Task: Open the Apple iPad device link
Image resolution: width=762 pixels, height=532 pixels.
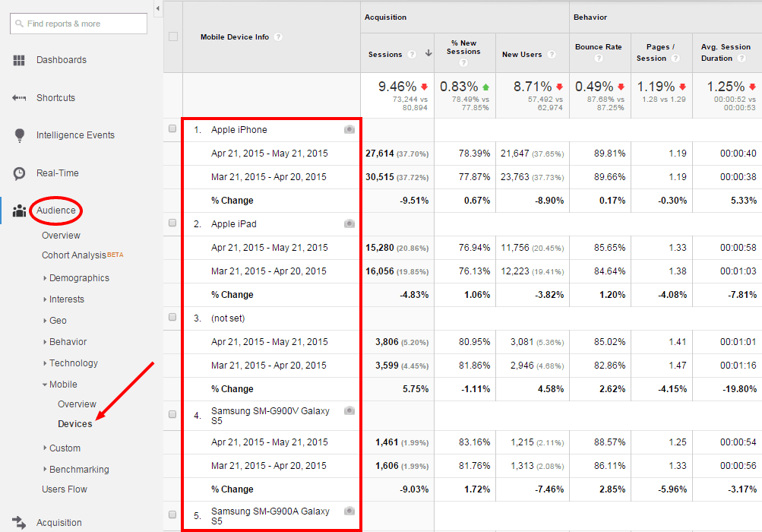Action: click(234, 224)
